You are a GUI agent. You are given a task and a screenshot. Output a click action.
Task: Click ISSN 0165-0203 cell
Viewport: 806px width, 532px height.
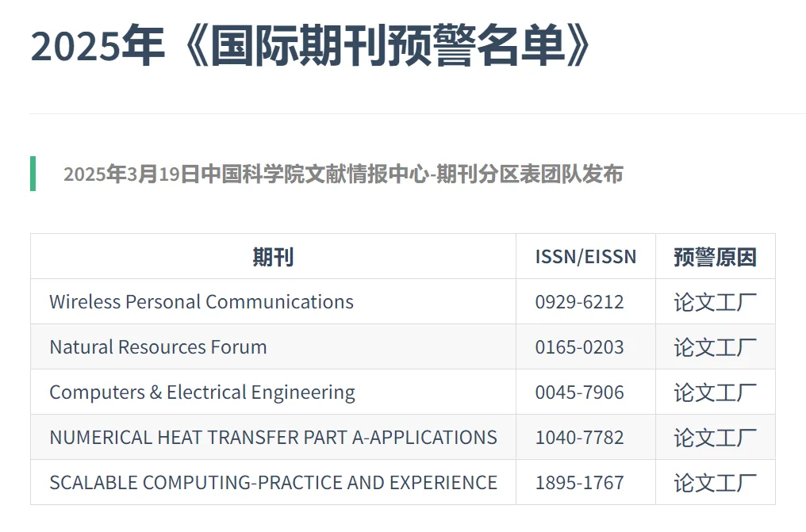(579, 347)
